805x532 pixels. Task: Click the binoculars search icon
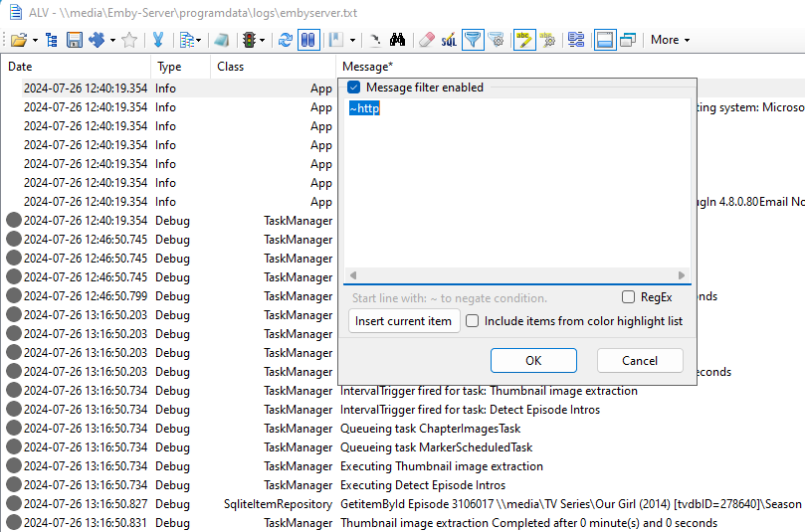(x=397, y=40)
